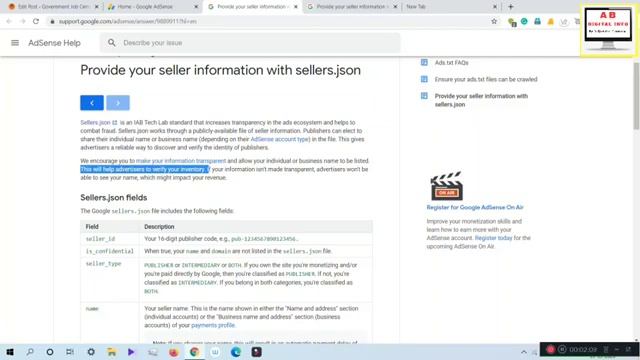This screenshot has height=360, width=640.
Task: Open Settings gear in taskbar
Action: [91, 352]
